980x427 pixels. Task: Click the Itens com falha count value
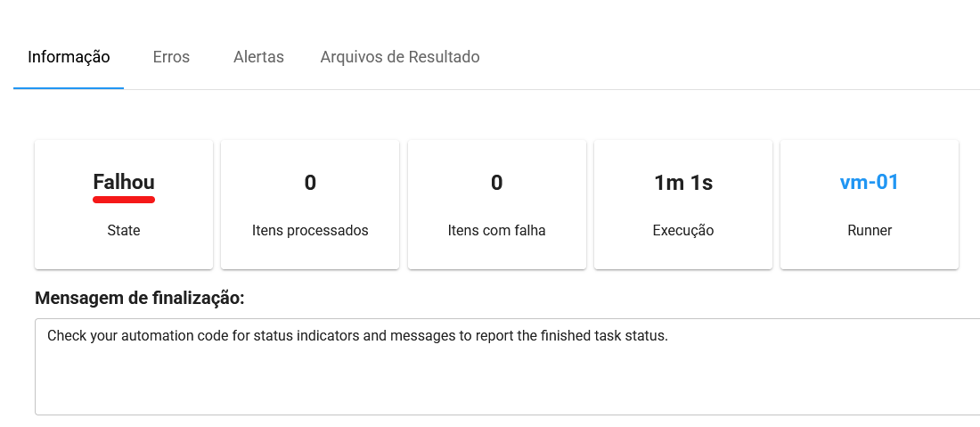coord(496,183)
